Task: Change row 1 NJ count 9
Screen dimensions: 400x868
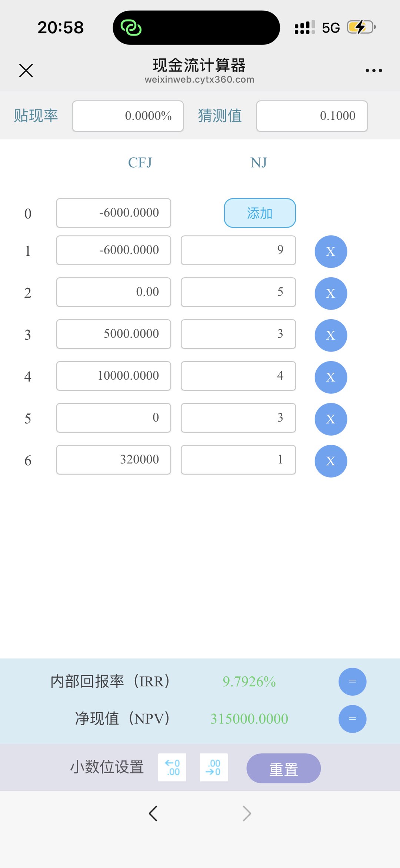Action: [238, 250]
